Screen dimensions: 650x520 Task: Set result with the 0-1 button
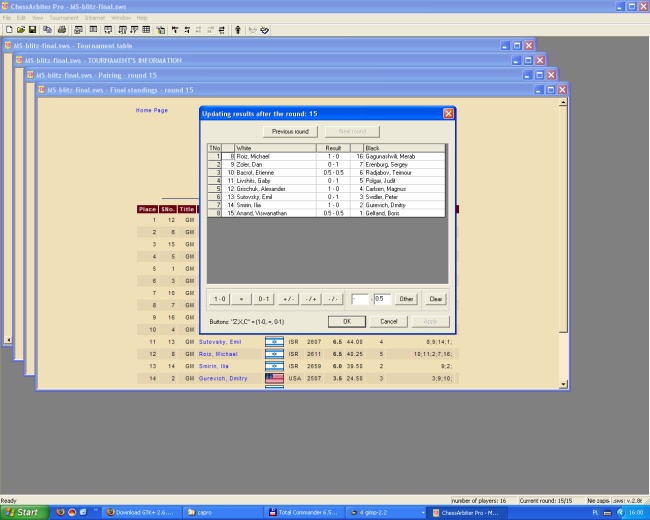pos(264,299)
